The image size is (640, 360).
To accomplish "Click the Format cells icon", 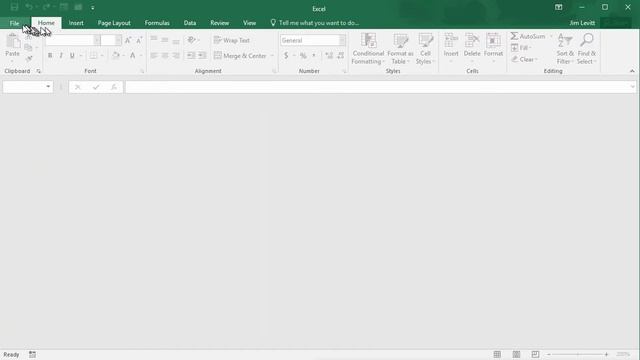I will 493,41.
